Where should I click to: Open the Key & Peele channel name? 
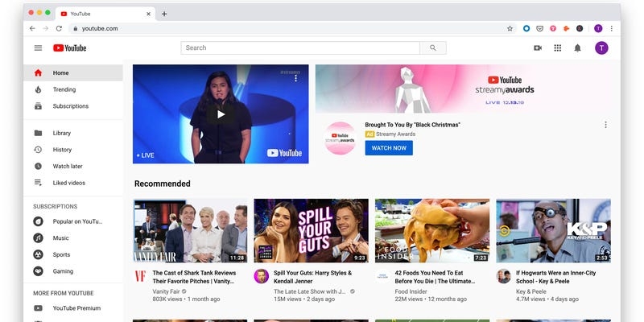531,291
